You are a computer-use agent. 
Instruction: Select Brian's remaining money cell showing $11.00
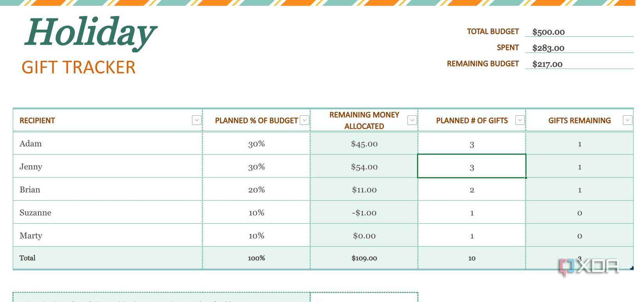click(364, 190)
